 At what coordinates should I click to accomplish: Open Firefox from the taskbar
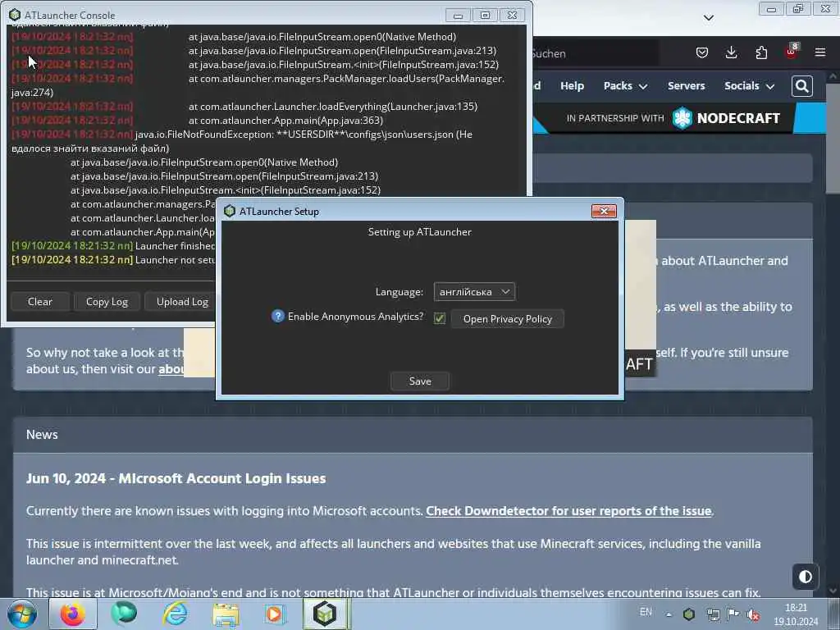point(72,614)
